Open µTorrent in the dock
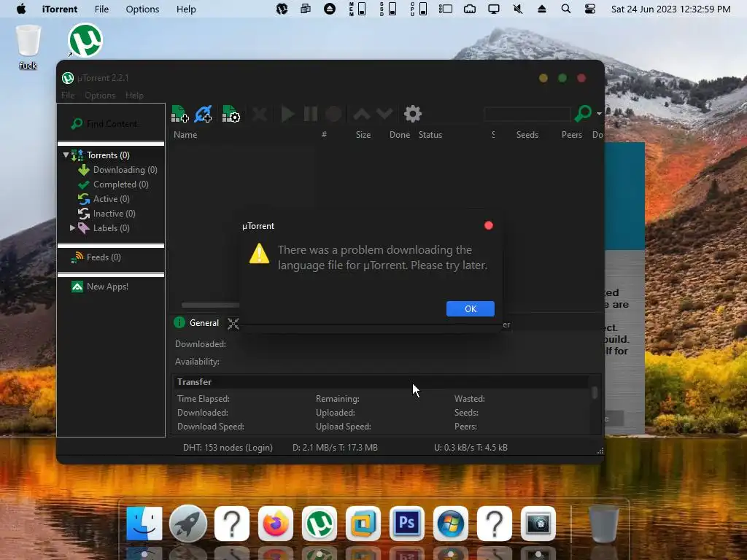The height and width of the screenshot is (560, 747). coord(320,524)
